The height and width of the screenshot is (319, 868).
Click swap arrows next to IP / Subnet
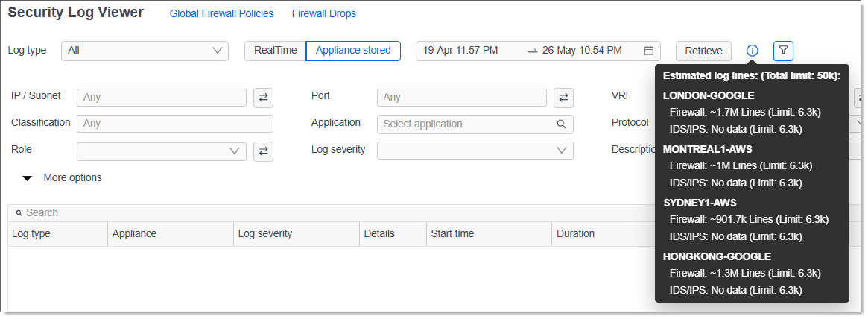pyautogui.click(x=264, y=98)
